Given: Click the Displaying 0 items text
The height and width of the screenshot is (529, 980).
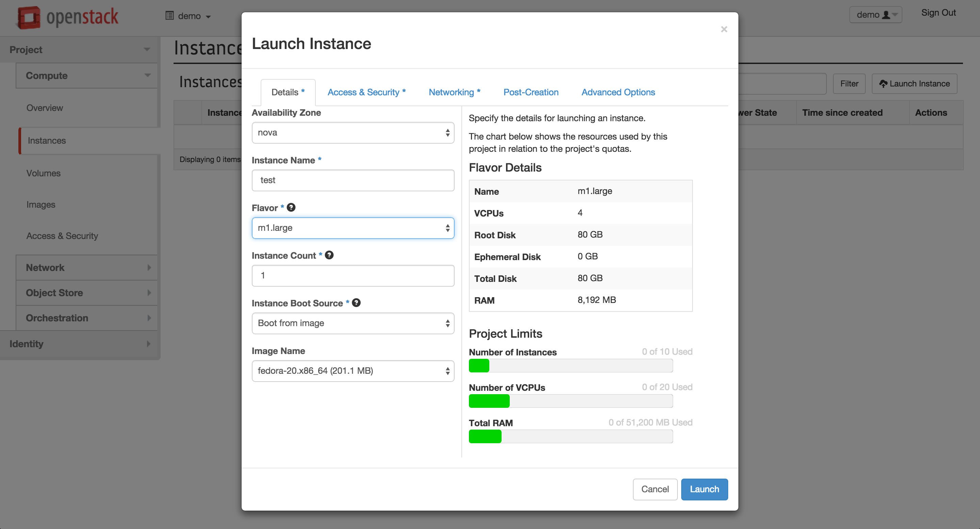Looking at the screenshot, I should (210, 159).
